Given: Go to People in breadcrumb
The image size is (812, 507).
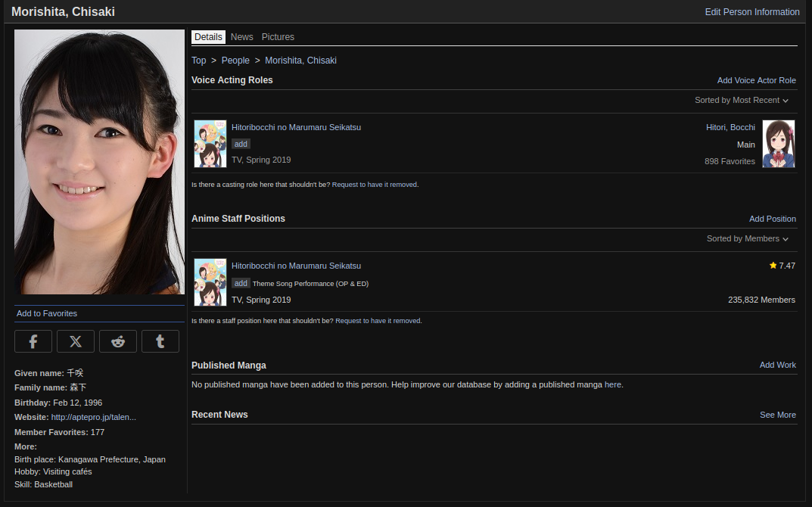Looking at the screenshot, I should click(235, 60).
